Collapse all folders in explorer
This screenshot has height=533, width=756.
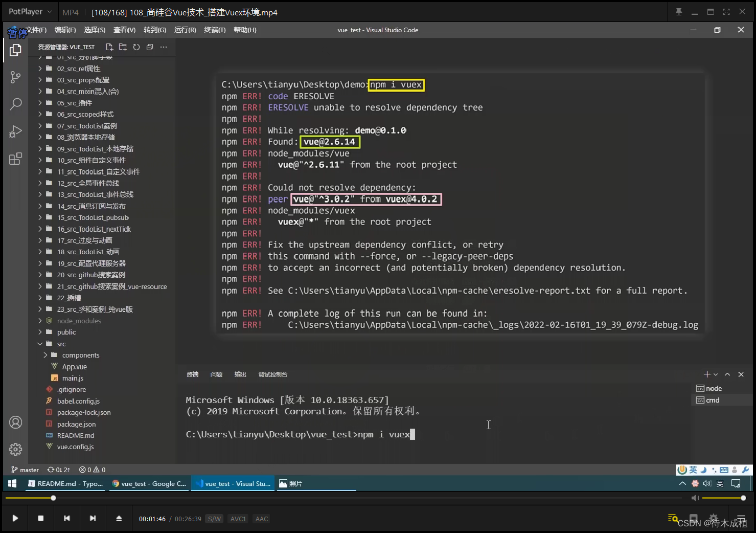pos(150,47)
